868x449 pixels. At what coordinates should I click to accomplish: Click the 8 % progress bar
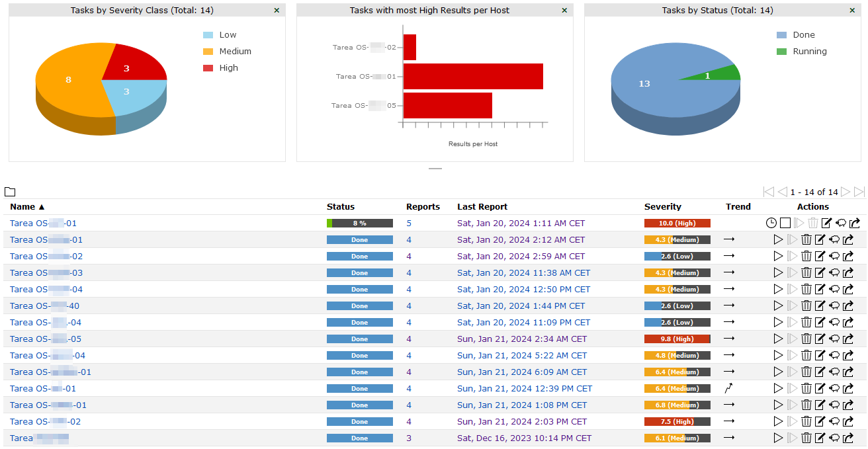coord(359,224)
